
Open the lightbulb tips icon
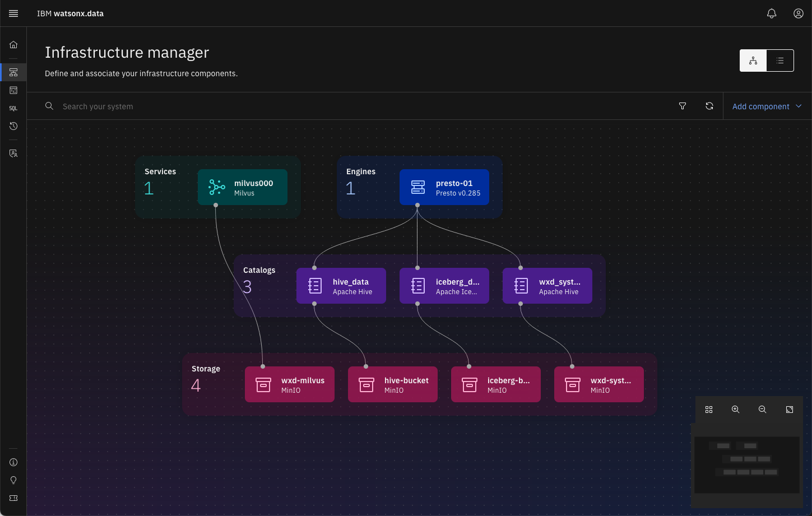coord(13,480)
